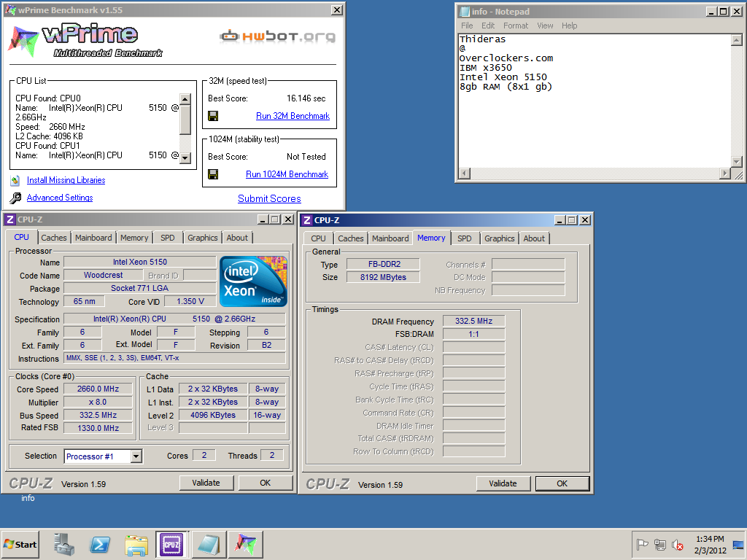Click the wrench icon beside Advanced Settings
Image resolution: width=747 pixels, height=560 pixels.
pyautogui.click(x=15, y=198)
